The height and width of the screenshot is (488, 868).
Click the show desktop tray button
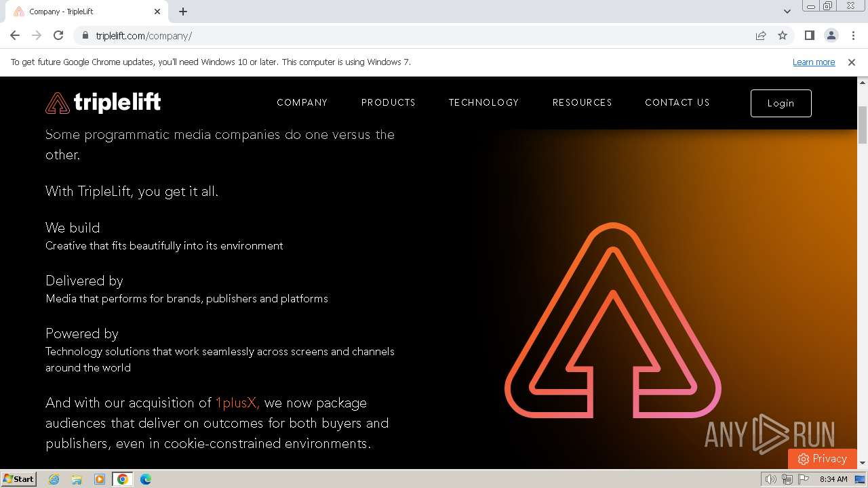click(861, 479)
